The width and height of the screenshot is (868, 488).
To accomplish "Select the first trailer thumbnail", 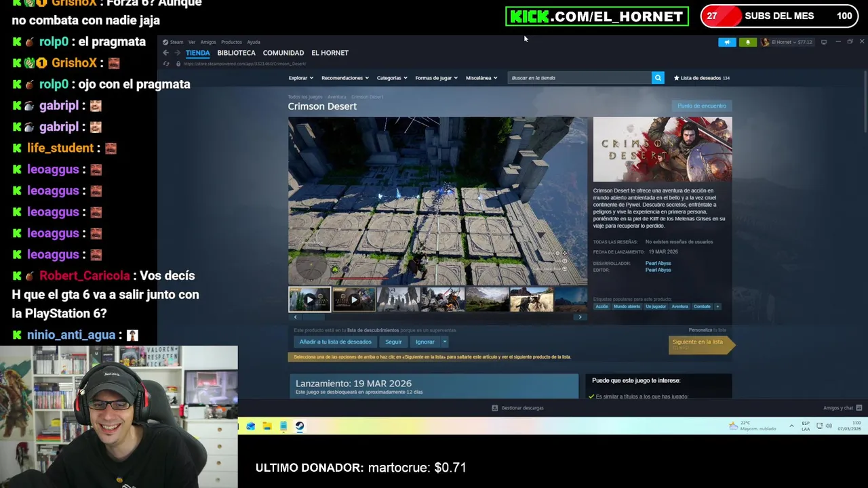I will (310, 300).
